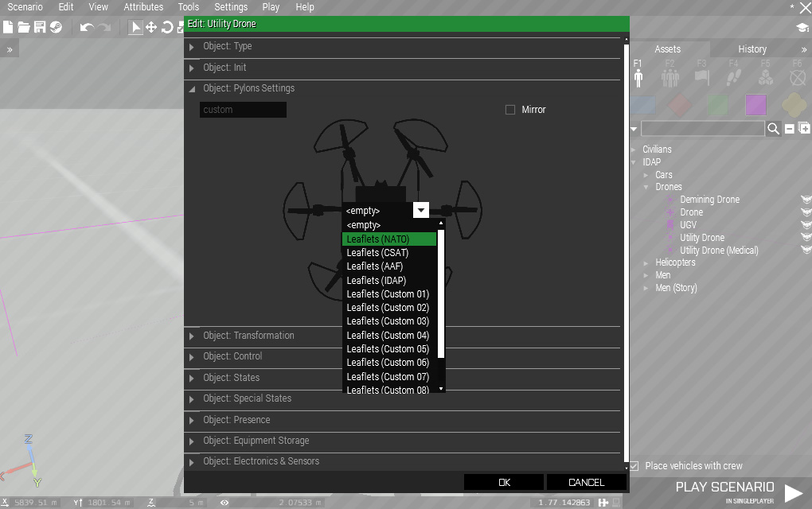Select the purple civilian side swatch
Screen dimensions: 812x509
pyautogui.click(x=755, y=105)
